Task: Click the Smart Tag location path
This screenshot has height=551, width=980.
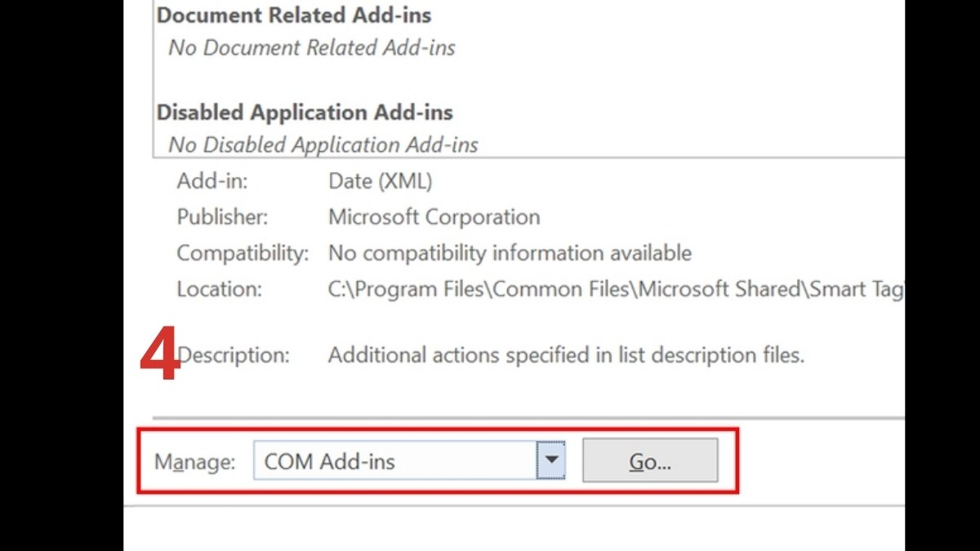Action: tap(612, 289)
